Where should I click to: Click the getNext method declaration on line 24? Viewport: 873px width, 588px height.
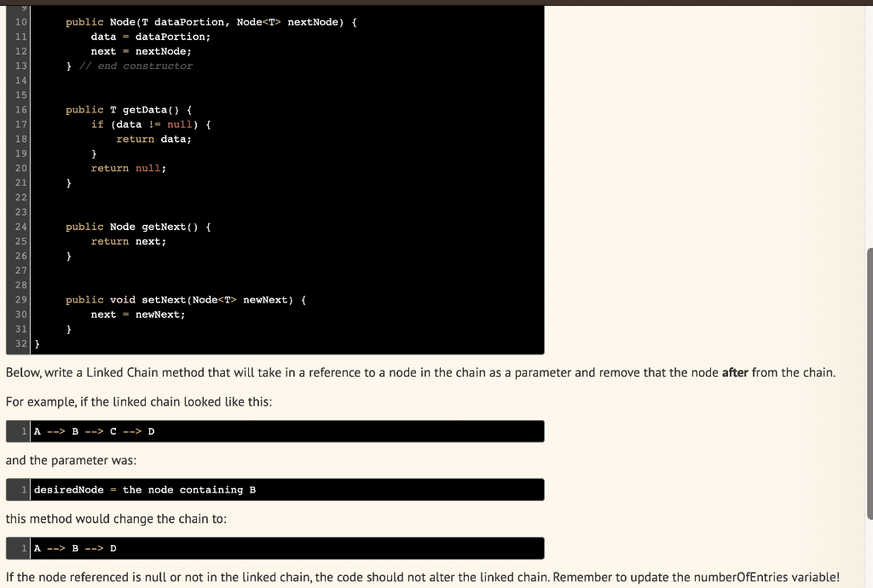point(136,226)
